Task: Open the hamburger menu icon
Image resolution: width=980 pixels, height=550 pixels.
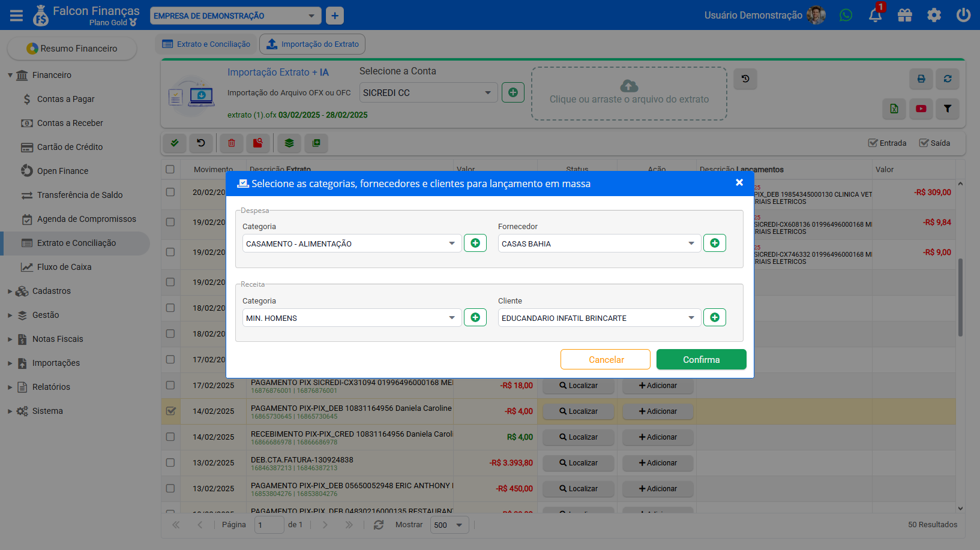Action: click(x=16, y=16)
